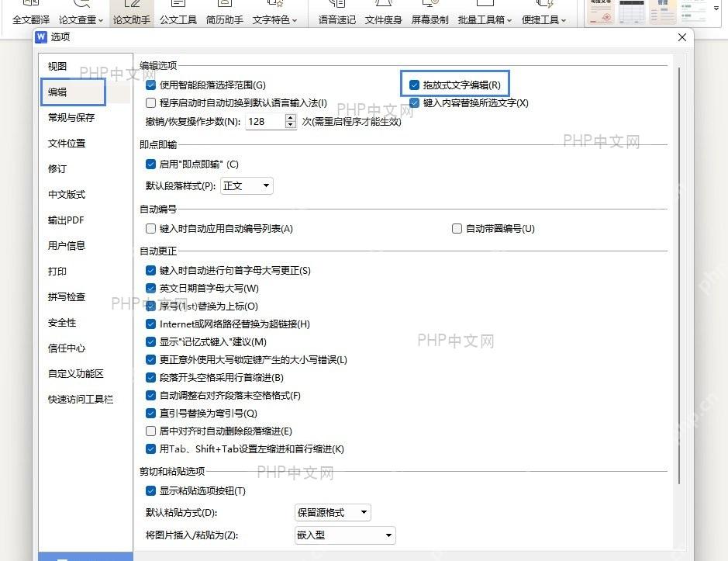
Task: Enable 键入时自动应用自动编号列表
Action: 150,229
